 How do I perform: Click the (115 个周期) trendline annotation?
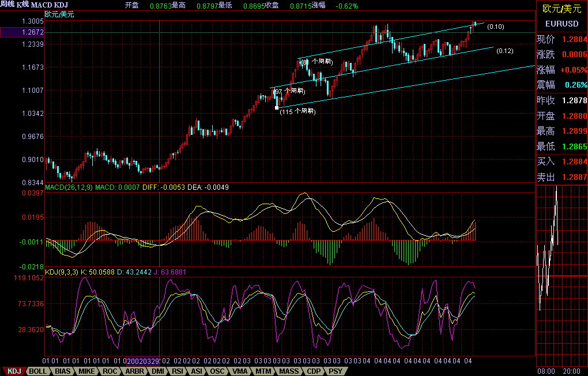coord(298,111)
